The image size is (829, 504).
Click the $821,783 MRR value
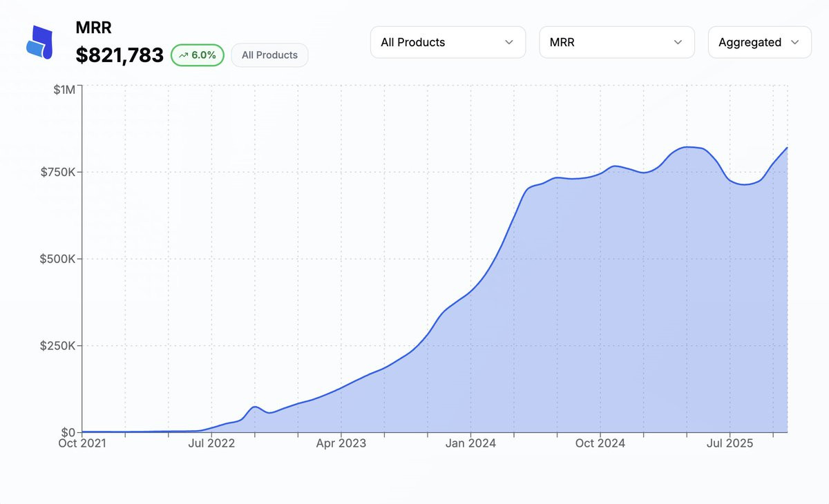point(120,55)
